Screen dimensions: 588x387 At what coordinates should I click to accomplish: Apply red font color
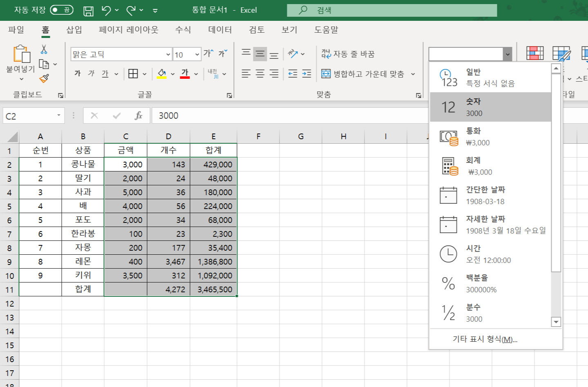pyautogui.click(x=185, y=73)
